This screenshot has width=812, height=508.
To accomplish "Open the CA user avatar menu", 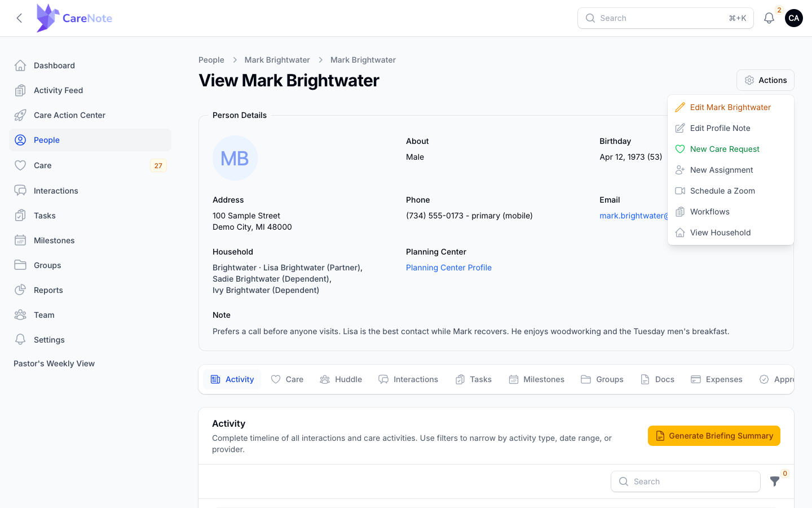I will (794, 18).
